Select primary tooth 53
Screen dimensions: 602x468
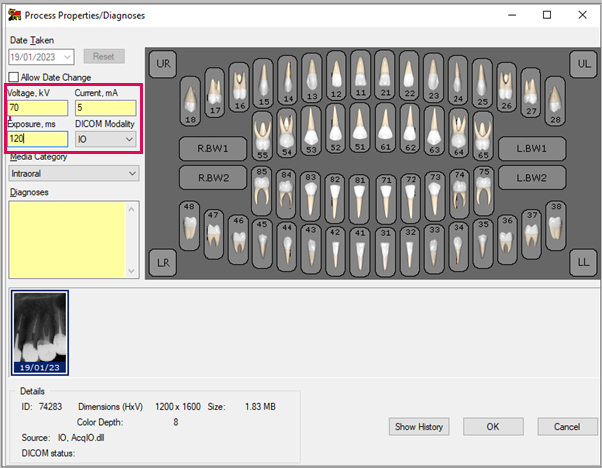coord(311,131)
